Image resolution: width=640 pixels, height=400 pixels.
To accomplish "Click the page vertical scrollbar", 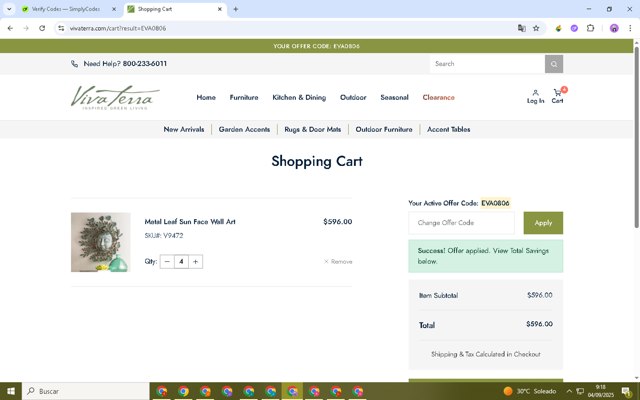I will (x=636, y=137).
